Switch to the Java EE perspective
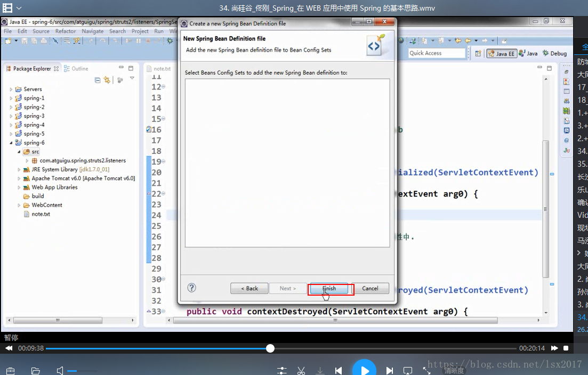Image resolution: width=588 pixels, height=375 pixels. pyautogui.click(x=502, y=54)
